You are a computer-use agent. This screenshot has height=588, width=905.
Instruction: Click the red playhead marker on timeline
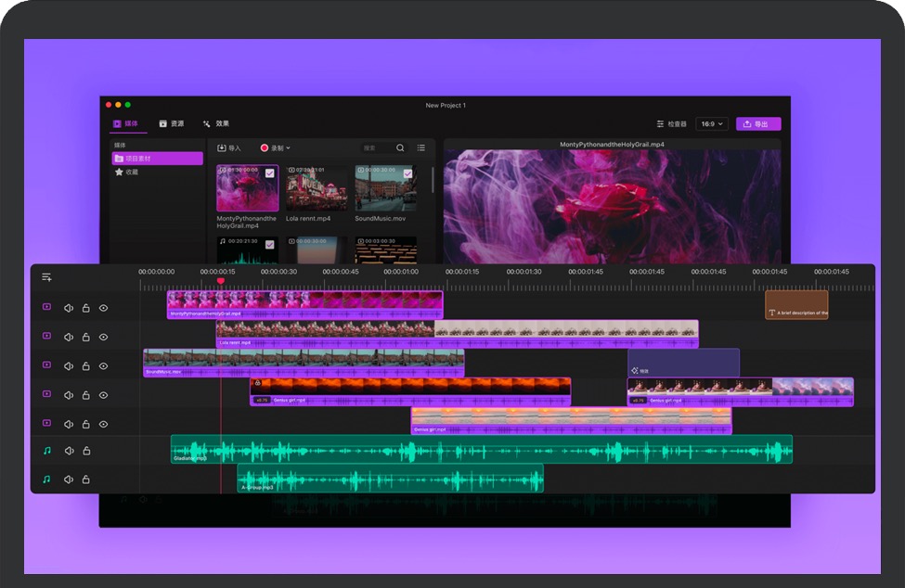pyautogui.click(x=221, y=281)
